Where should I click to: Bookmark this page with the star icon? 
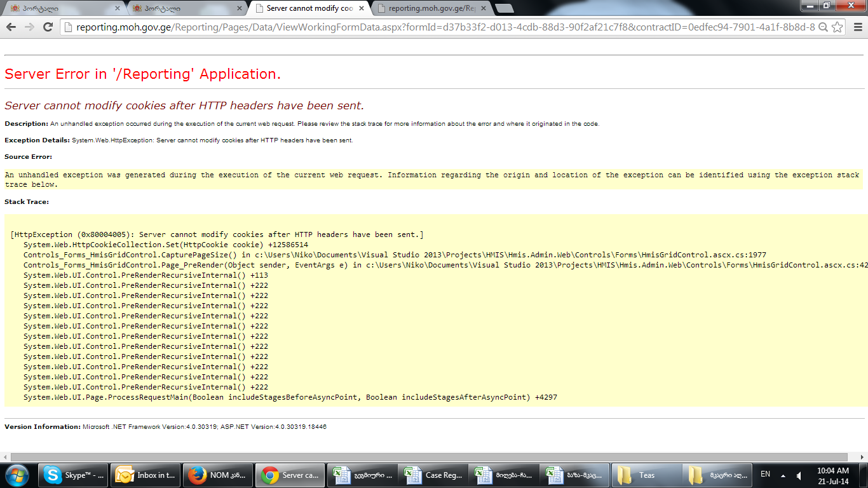[x=837, y=27]
